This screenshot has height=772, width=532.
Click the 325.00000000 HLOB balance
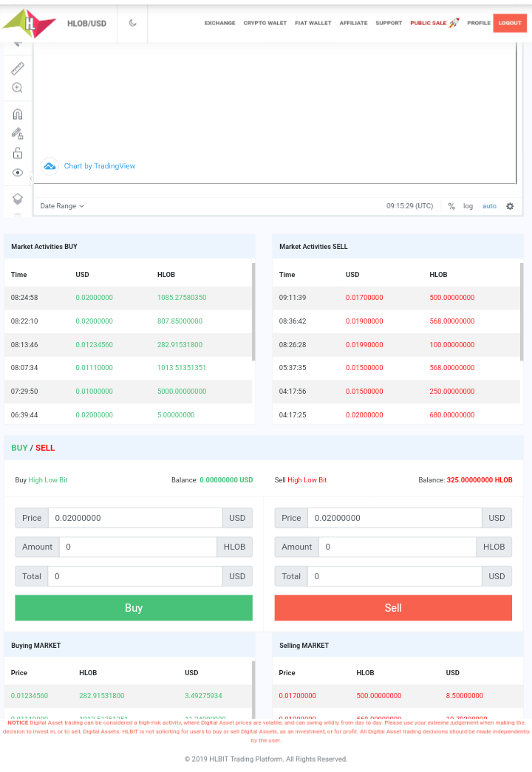(480, 480)
